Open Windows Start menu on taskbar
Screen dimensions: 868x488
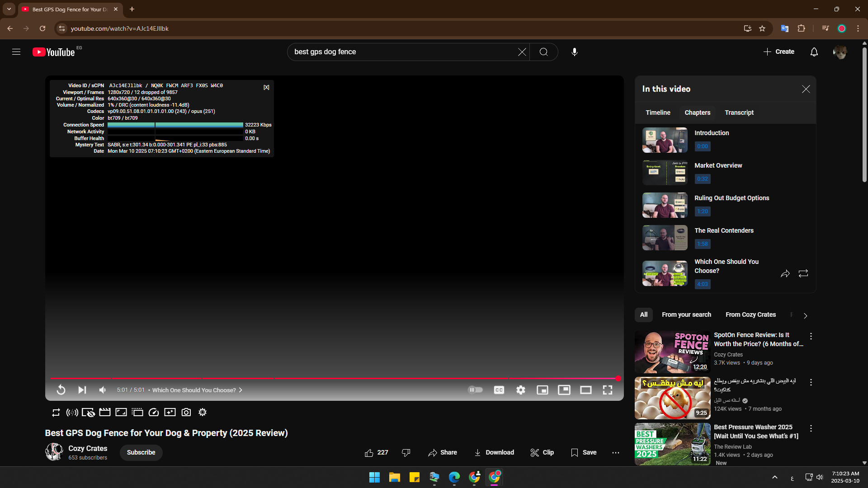pos(374,477)
